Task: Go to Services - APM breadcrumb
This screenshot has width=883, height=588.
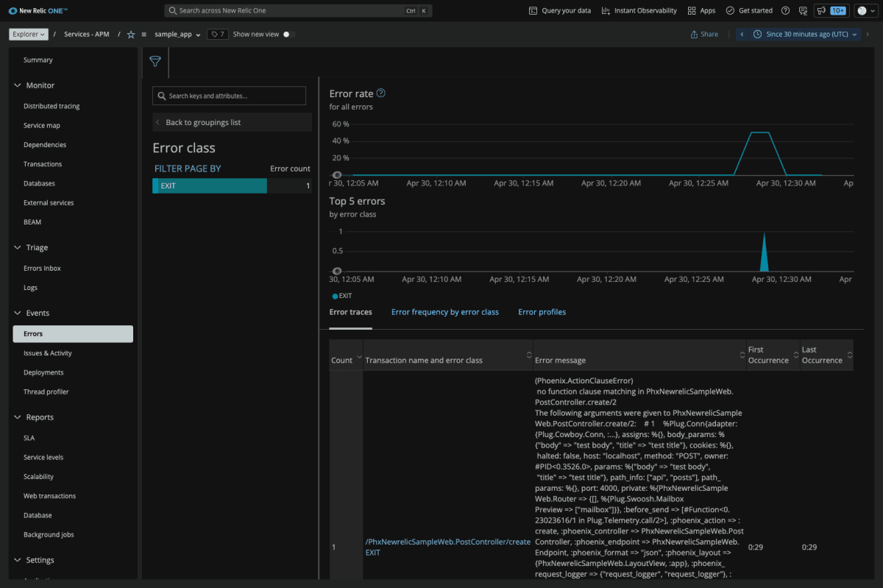Action: pos(87,35)
